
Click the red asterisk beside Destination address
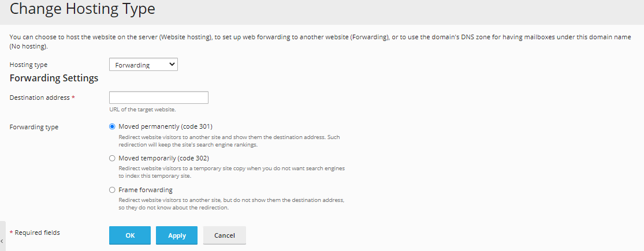(73, 97)
